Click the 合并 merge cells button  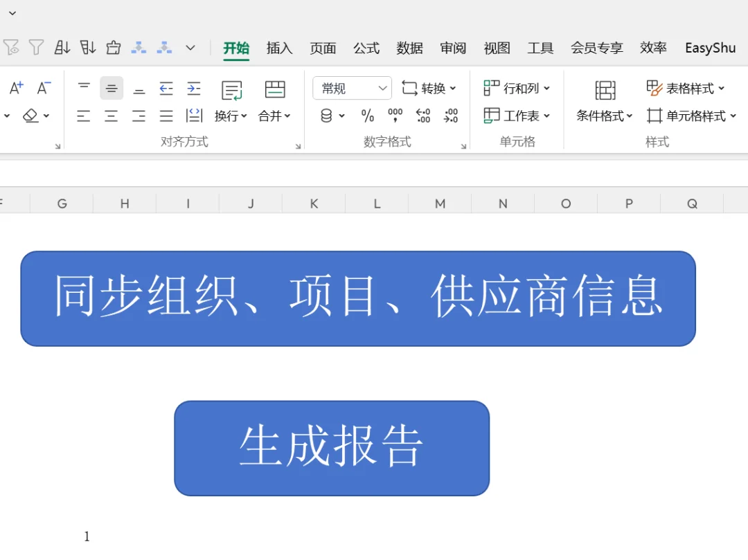pyautogui.click(x=275, y=102)
